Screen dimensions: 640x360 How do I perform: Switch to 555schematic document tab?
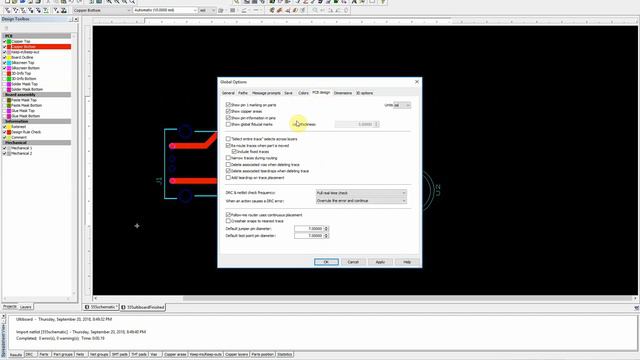coord(102,307)
